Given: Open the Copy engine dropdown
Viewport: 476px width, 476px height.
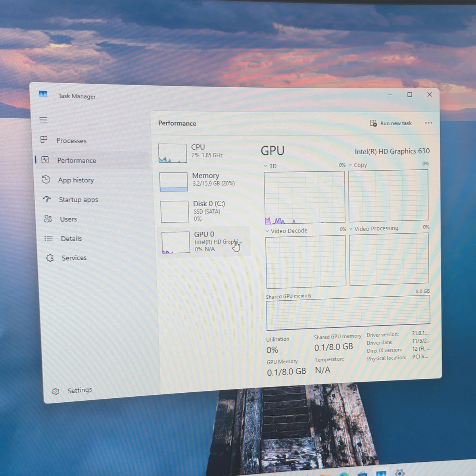Looking at the screenshot, I should (x=350, y=165).
